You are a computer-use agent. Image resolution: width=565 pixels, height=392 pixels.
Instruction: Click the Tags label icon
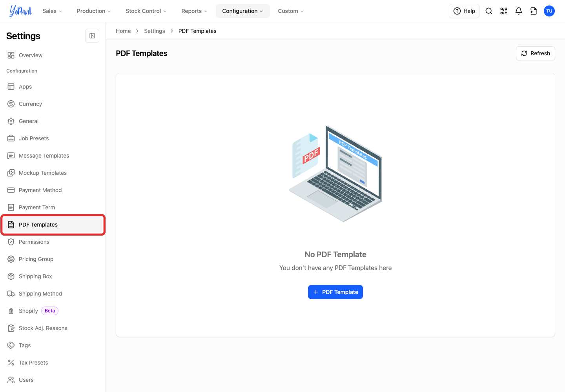click(11, 345)
